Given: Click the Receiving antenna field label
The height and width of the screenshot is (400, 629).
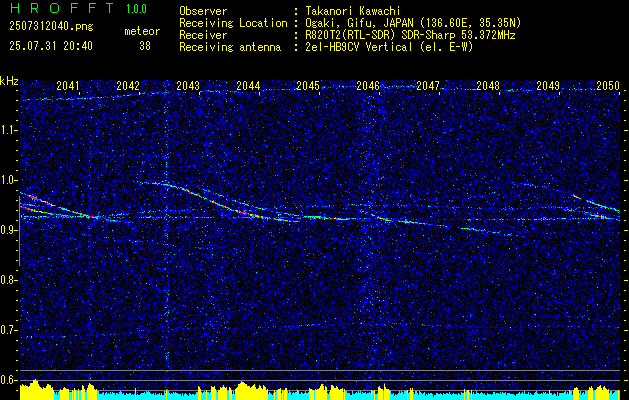Looking at the screenshot, I should click(x=230, y=47).
